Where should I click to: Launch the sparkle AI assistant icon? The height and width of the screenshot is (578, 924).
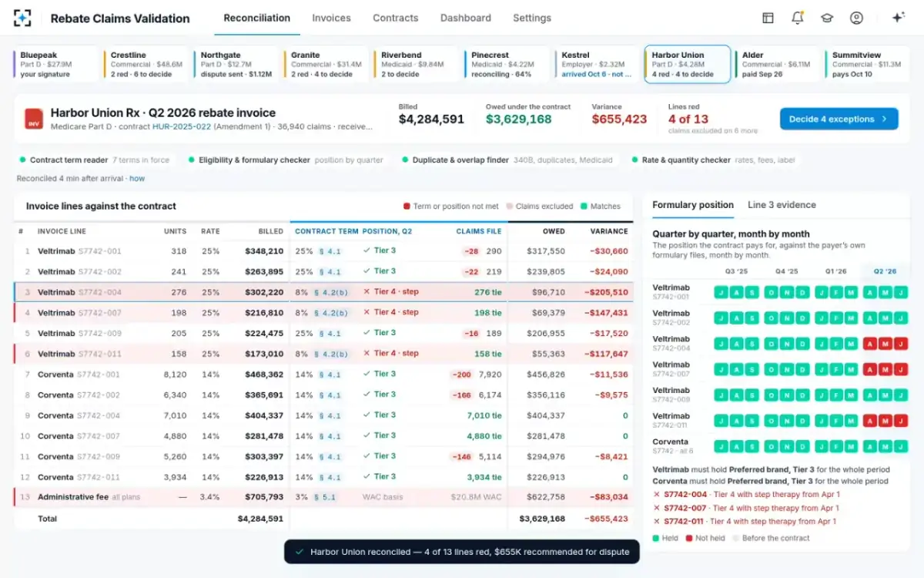[x=898, y=18]
